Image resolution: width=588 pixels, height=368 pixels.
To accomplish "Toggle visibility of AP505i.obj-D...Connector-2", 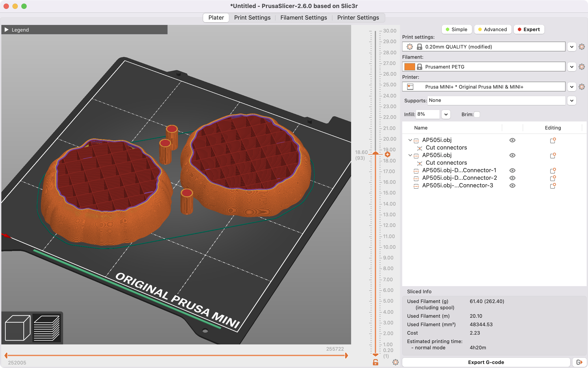I will coord(512,178).
